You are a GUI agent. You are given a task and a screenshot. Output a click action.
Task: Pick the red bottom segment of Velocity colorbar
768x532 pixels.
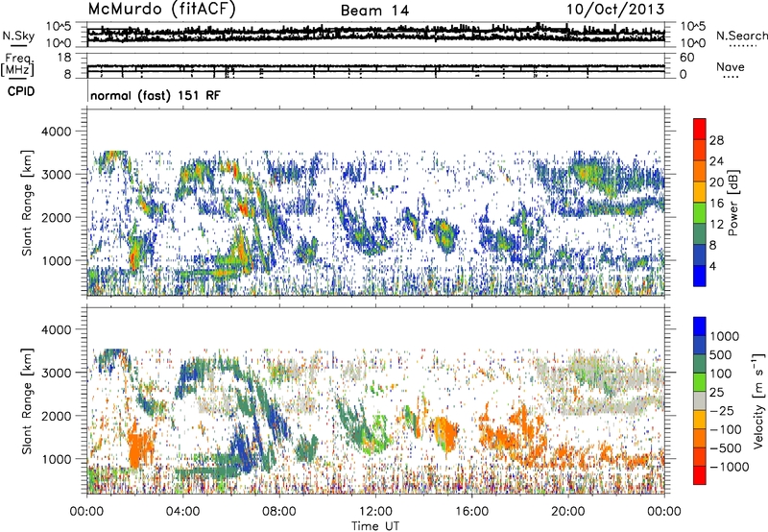click(700, 475)
